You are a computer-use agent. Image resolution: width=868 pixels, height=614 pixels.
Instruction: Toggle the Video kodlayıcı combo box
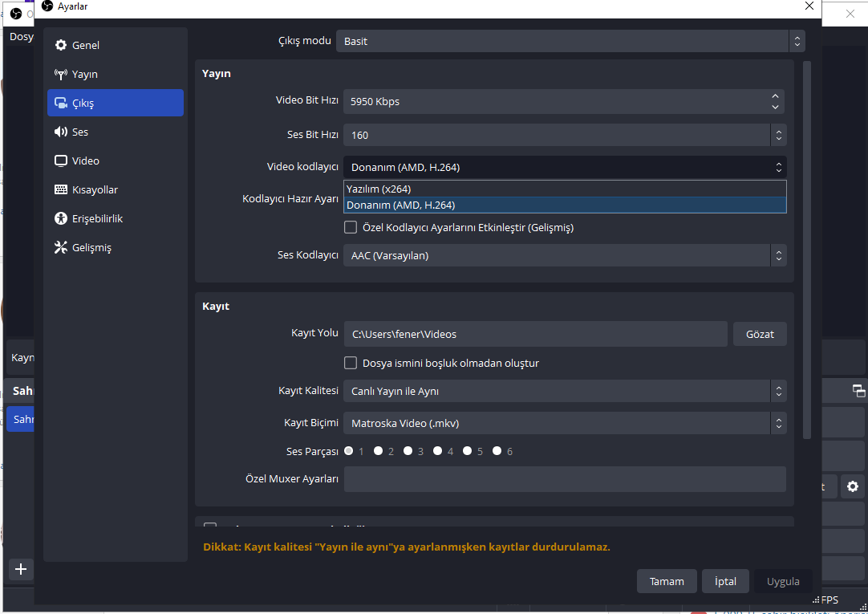[565, 167]
